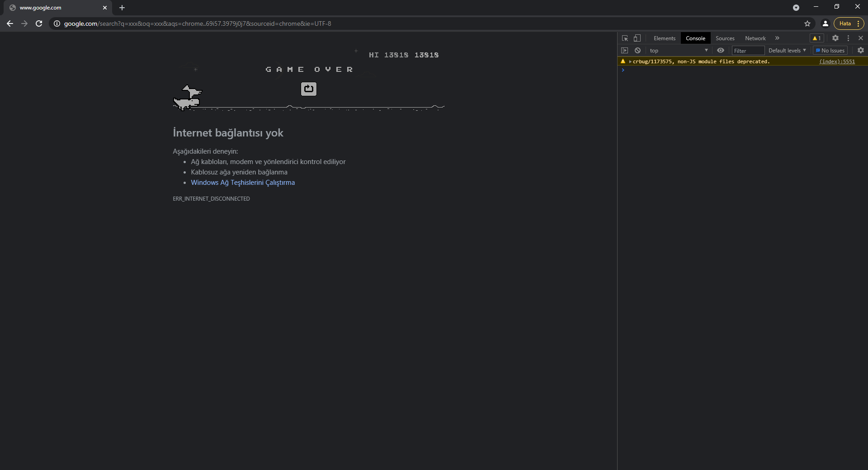
Task: Toggle the device toolbar in DevTools
Action: [x=637, y=38]
